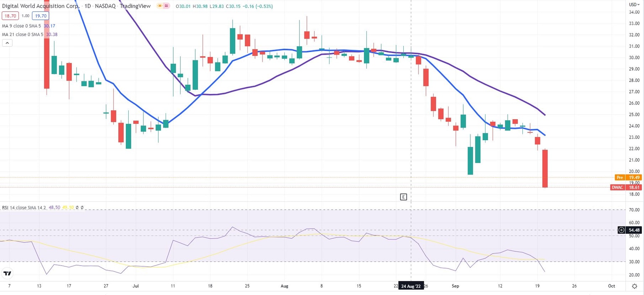The width and height of the screenshot is (644, 295).
Task: Click the TradingView logo watermark
Action: (x=7, y=273)
